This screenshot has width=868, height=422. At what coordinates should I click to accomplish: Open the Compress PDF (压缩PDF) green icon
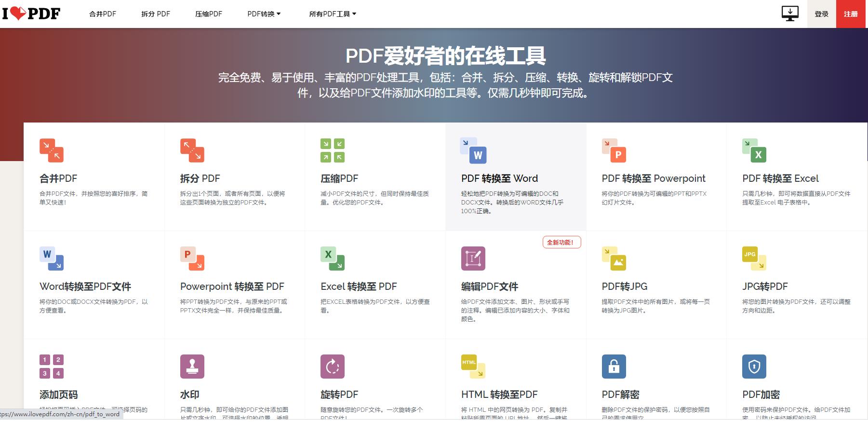point(333,150)
